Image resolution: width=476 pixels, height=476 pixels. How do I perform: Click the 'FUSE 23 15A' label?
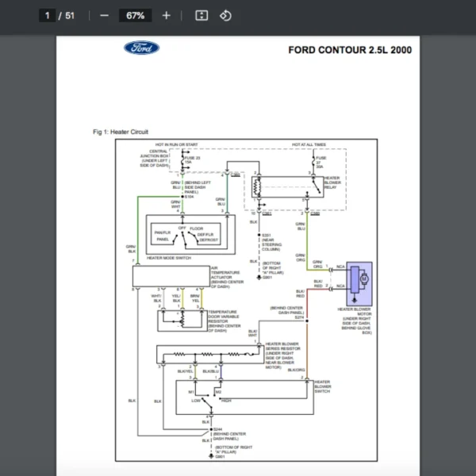192,160
